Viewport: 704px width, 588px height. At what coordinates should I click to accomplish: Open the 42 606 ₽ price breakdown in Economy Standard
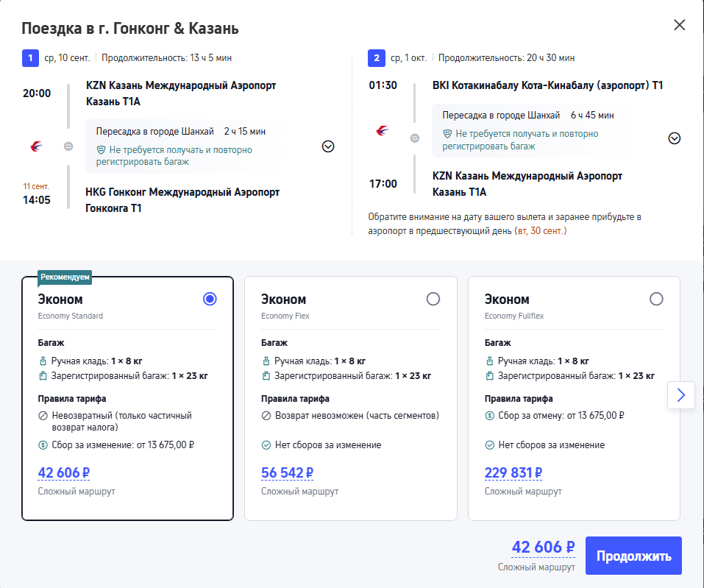[x=64, y=473]
